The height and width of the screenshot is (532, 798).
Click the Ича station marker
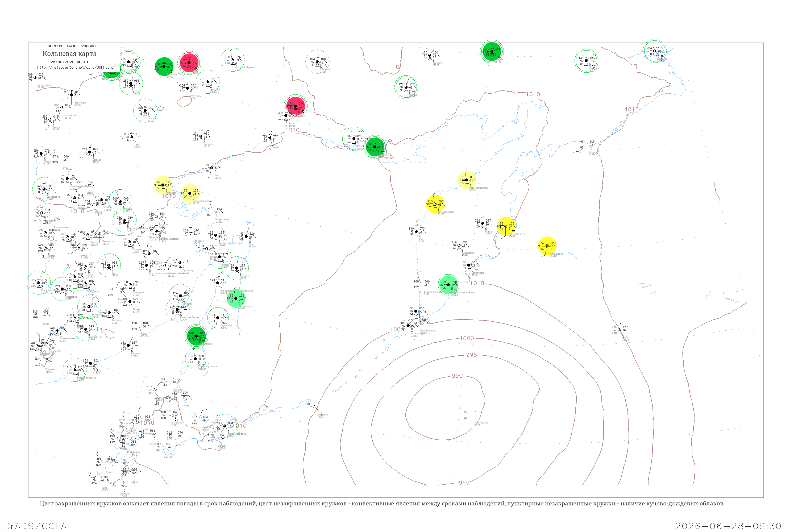coord(416,231)
